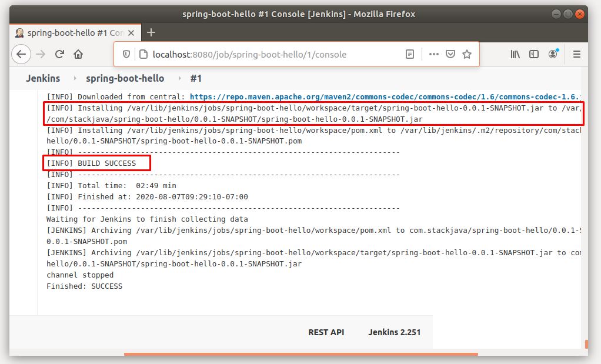Expand breadcrumb arrow after Jenkins
This screenshot has width=601, height=364.
pyautogui.click(x=75, y=78)
